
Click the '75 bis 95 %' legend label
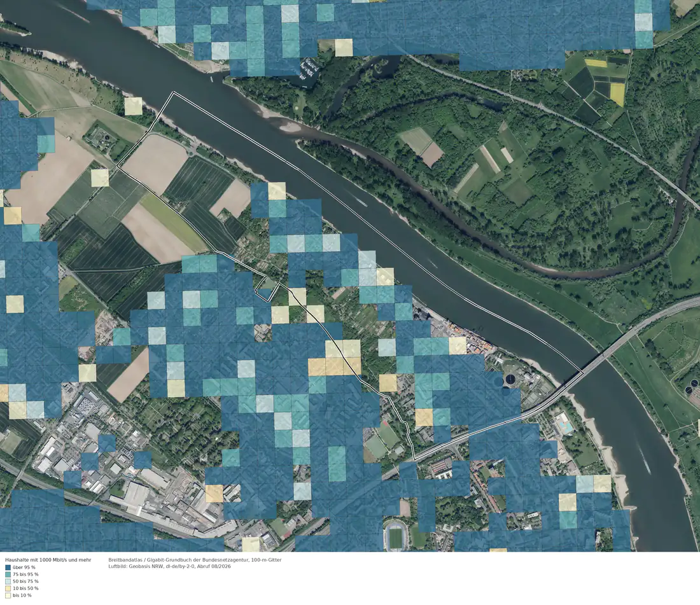click(25, 574)
